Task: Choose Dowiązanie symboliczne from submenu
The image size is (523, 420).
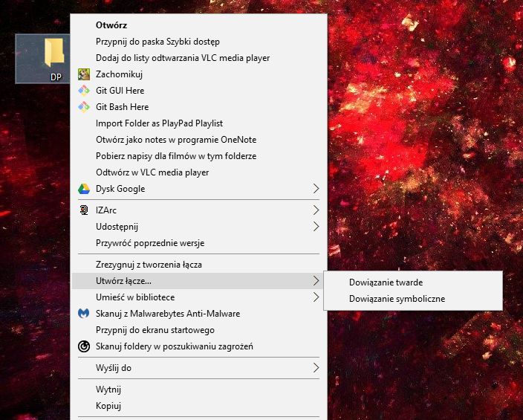Action: pyautogui.click(x=397, y=299)
